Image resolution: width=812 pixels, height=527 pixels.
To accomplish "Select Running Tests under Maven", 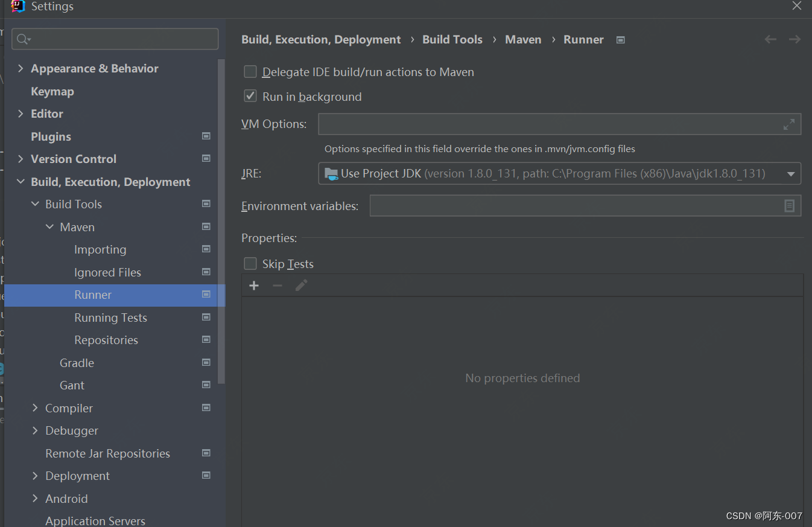I will coord(110,318).
